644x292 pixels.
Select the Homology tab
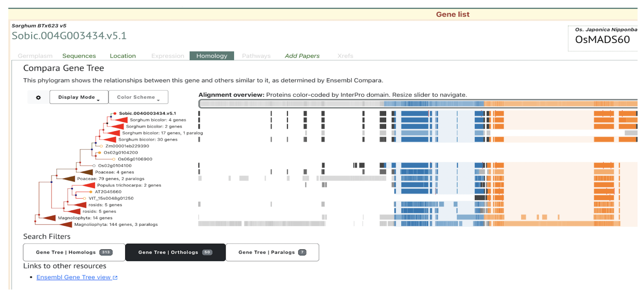[212, 56]
